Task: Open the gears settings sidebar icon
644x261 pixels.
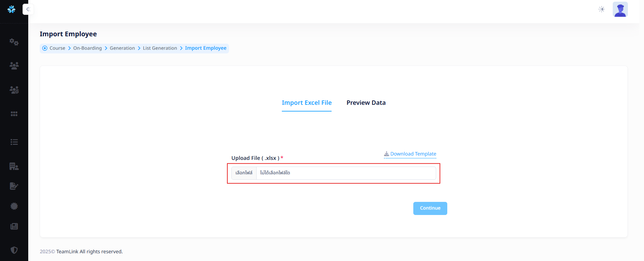Action: [x=14, y=42]
